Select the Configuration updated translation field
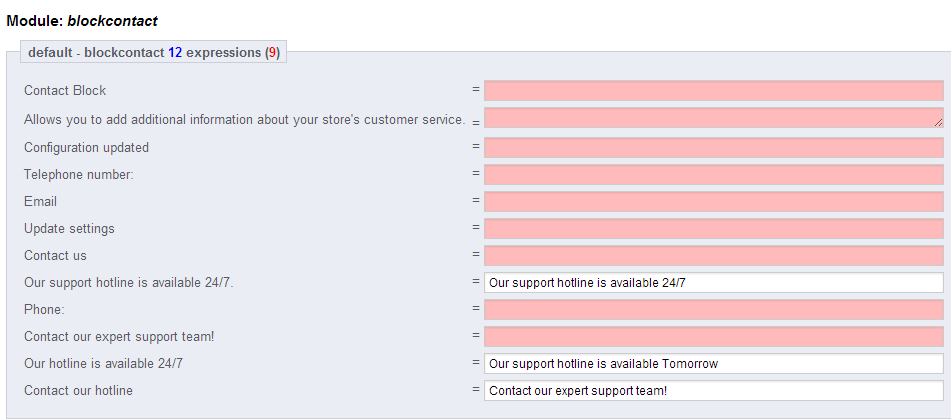This screenshot has width=951, height=419. tap(713, 147)
